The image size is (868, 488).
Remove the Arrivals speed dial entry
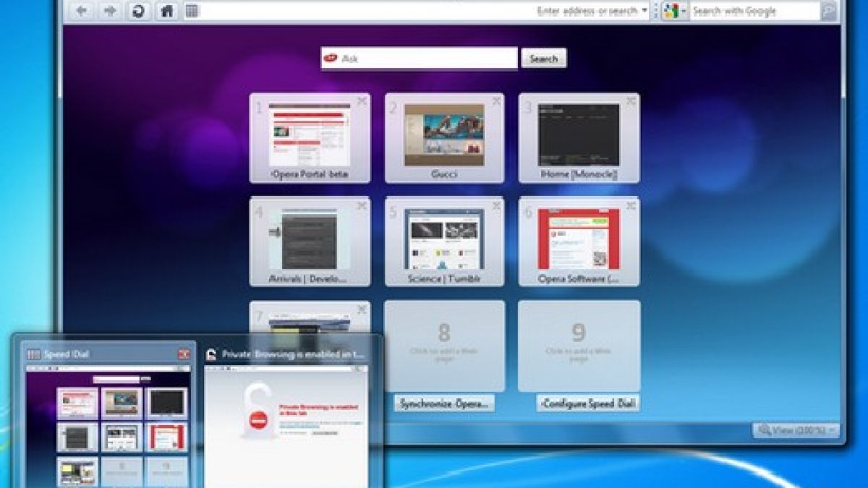pos(362,205)
